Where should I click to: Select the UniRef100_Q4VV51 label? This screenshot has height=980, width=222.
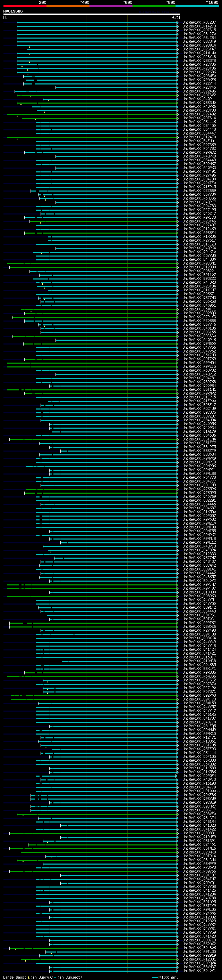199,600
